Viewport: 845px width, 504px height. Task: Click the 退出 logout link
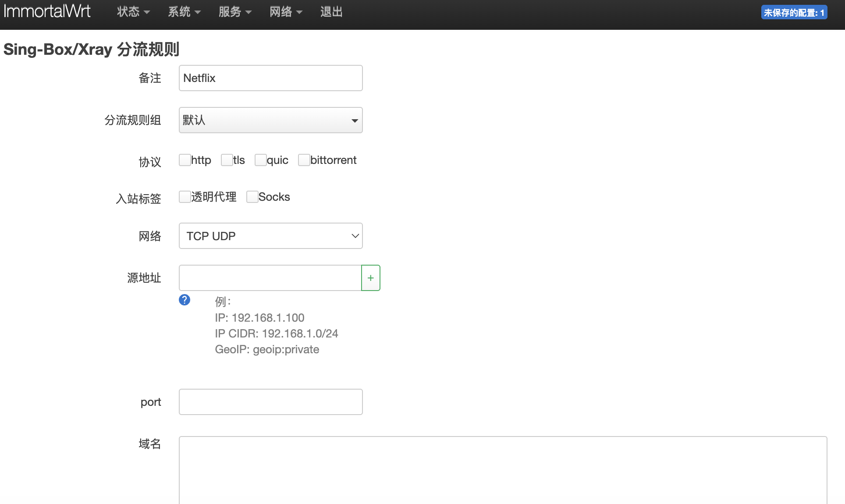[331, 12]
